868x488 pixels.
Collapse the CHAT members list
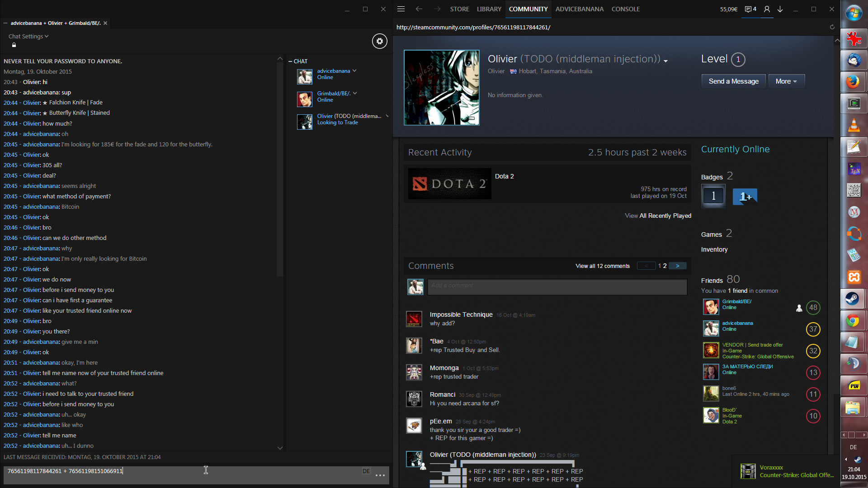(290, 61)
